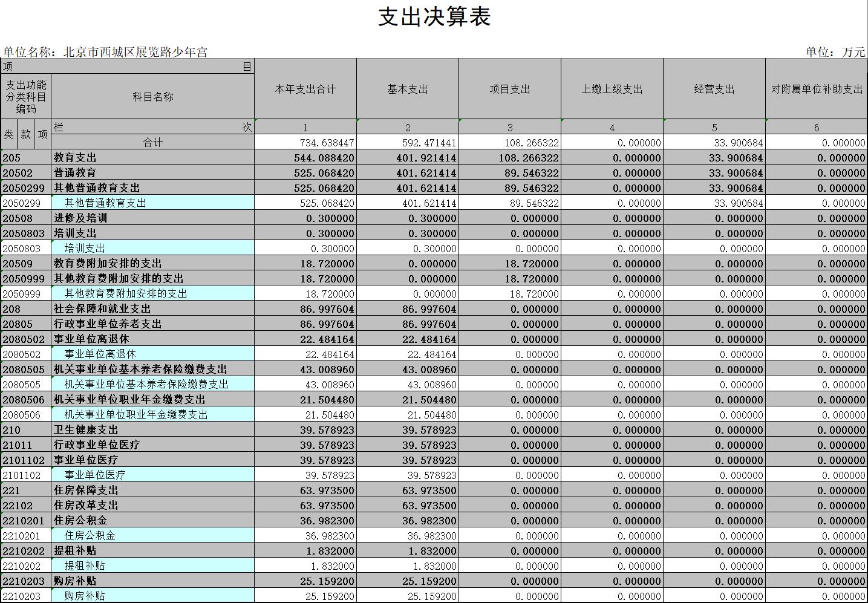This screenshot has height=603, width=868.
Task: Click code cell 21011
Action: pos(26,445)
